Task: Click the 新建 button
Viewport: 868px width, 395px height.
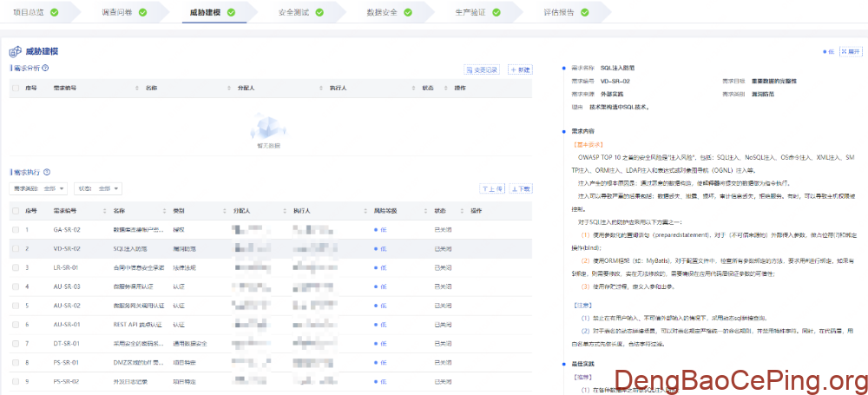Action: [519, 69]
